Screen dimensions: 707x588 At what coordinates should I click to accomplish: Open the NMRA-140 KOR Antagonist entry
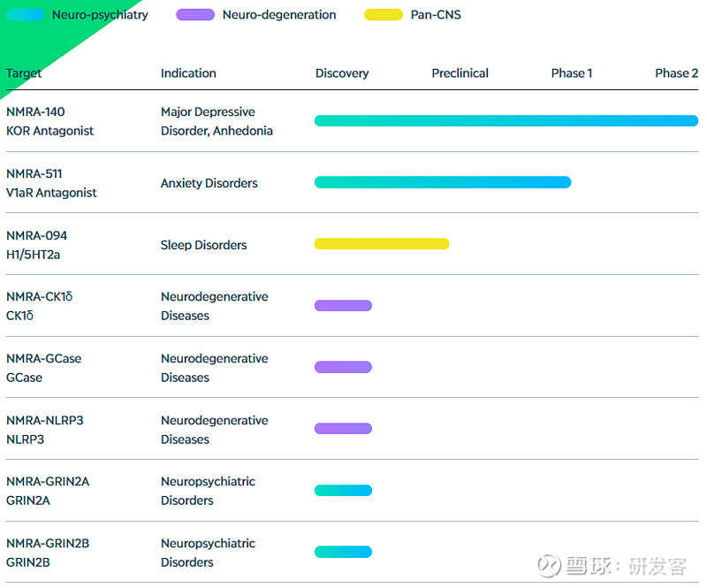click(x=49, y=121)
